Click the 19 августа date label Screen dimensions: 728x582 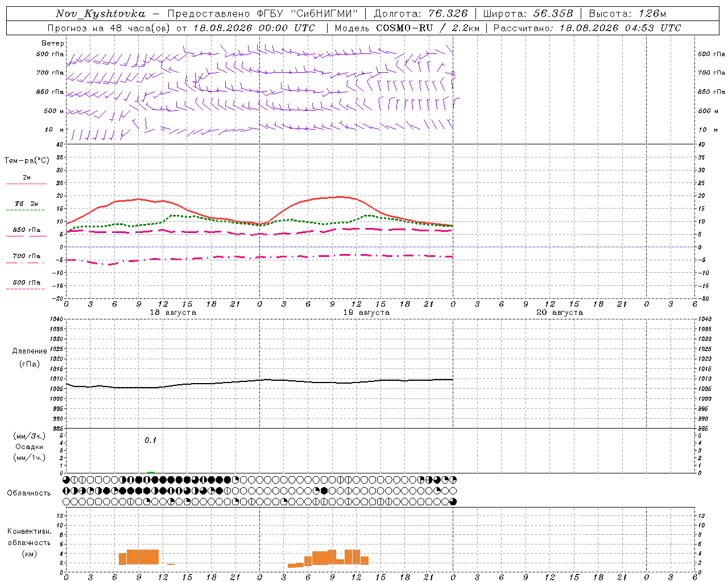pos(366,313)
